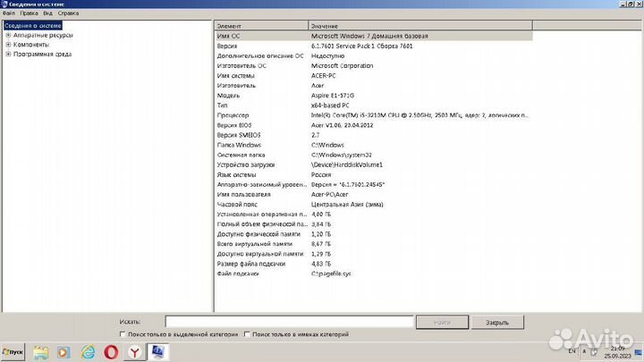The image size is (644, 362).
Task: Switch EN keyboard language indicator
Action: [572, 351]
